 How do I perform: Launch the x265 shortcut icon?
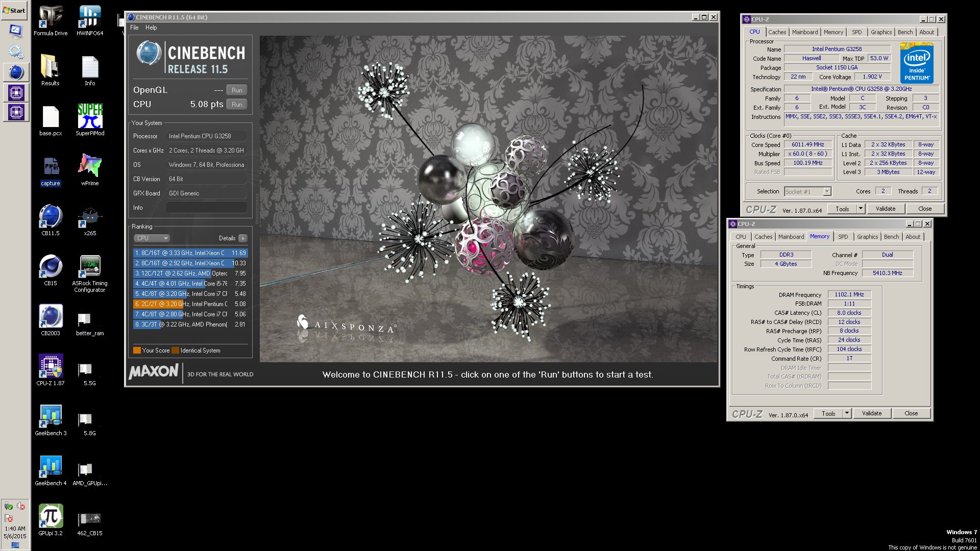pos(90,220)
